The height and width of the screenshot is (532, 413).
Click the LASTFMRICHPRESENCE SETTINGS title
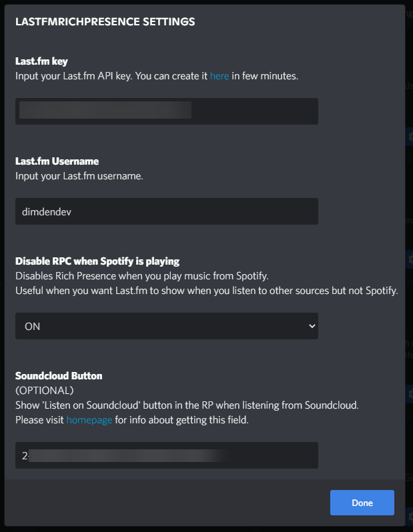coord(105,22)
